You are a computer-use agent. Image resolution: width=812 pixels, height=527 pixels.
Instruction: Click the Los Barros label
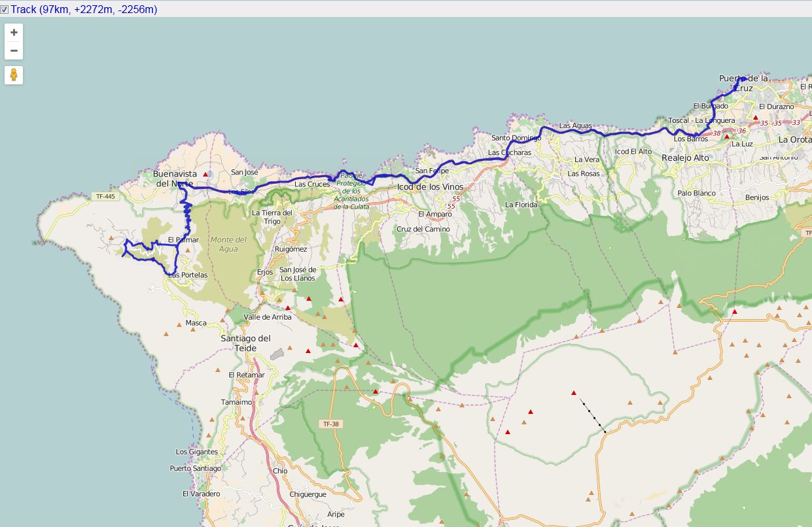coord(691,139)
